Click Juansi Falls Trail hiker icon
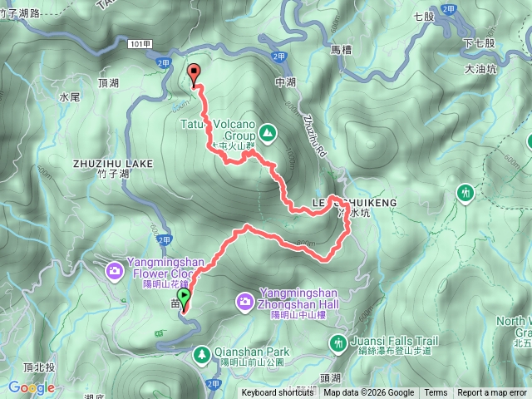The image size is (532, 399). [x=338, y=344]
